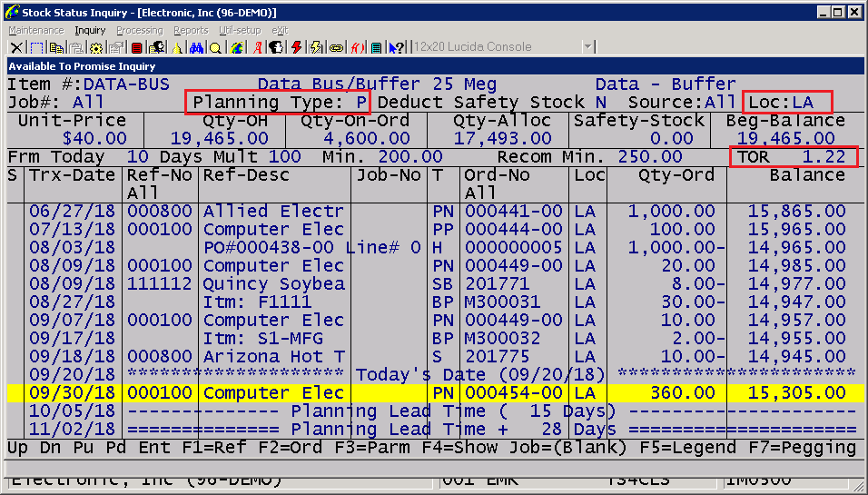The height and width of the screenshot is (495, 868).
Task: Click the dashed rectangle select icon
Action: [x=36, y=47]
